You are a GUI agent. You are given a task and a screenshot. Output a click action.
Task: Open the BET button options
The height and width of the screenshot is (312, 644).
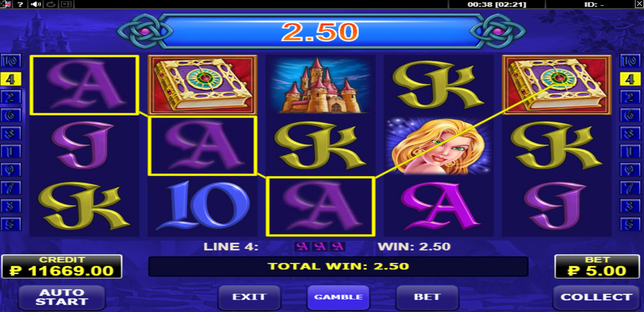[427, 297]
